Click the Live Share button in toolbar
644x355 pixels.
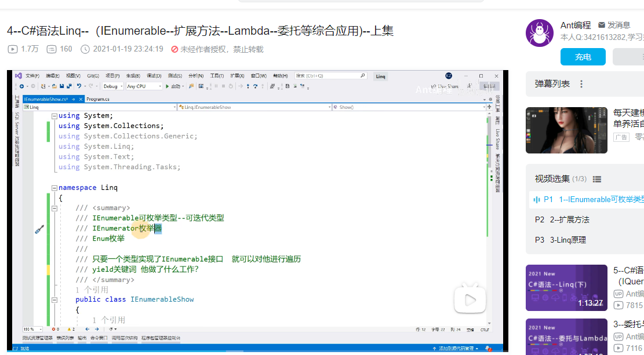click(x=445, y=86)
